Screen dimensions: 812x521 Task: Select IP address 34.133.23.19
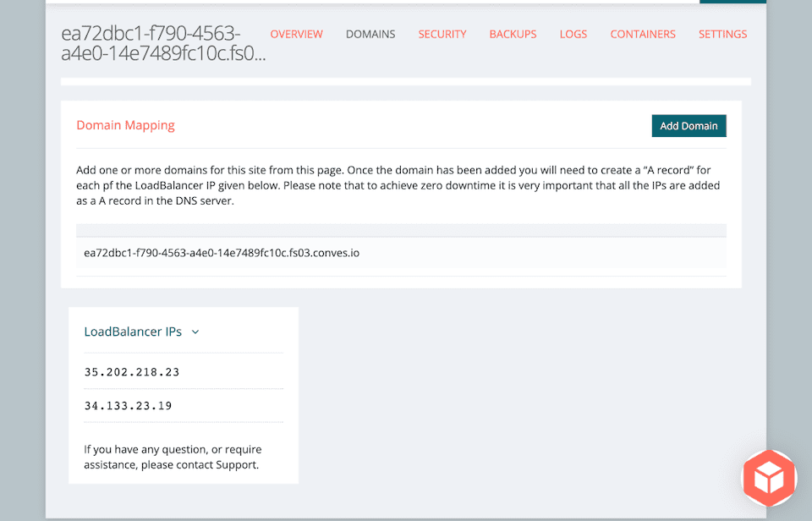(128, 405)
